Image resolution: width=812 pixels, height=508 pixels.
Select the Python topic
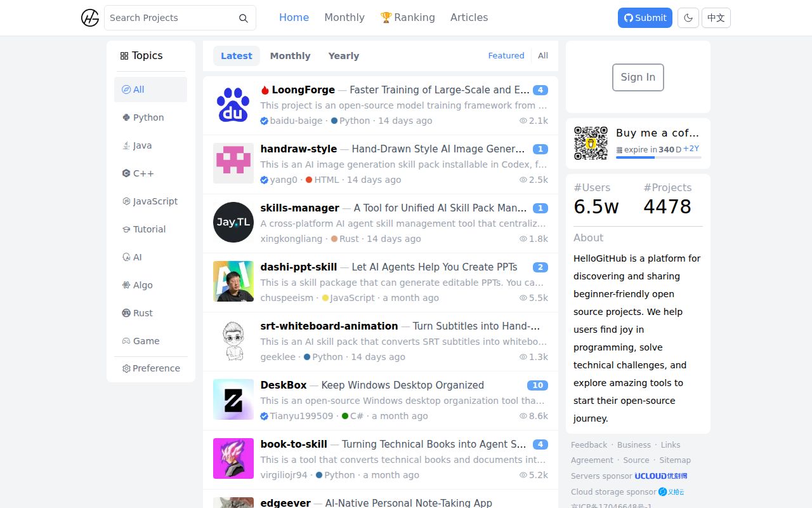[150, 117]
